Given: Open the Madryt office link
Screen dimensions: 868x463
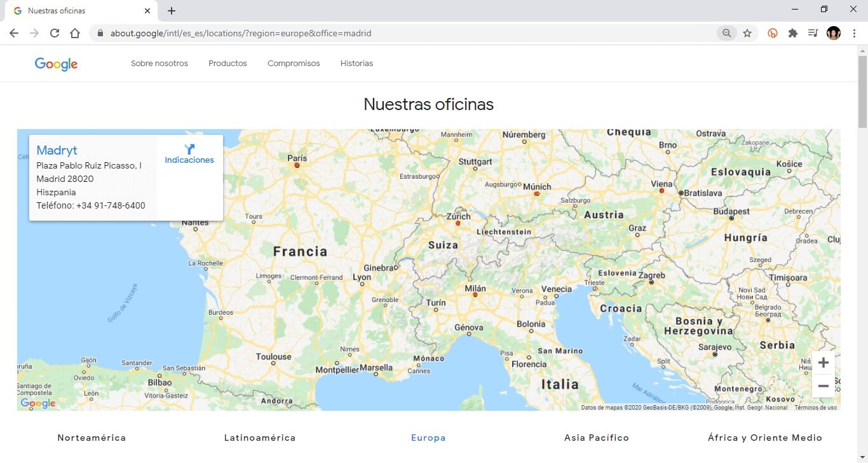Looking at the screenshot, I should (57, 151).
